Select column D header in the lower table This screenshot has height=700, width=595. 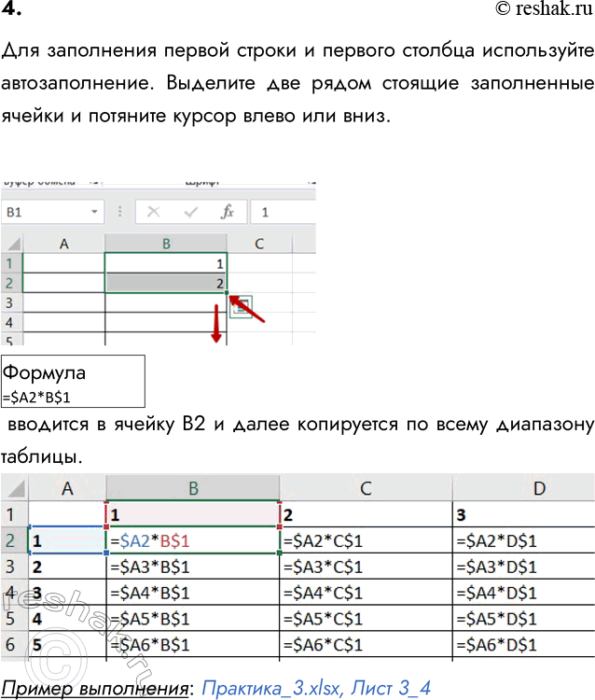pyautogui.click(x=538, y=487)
